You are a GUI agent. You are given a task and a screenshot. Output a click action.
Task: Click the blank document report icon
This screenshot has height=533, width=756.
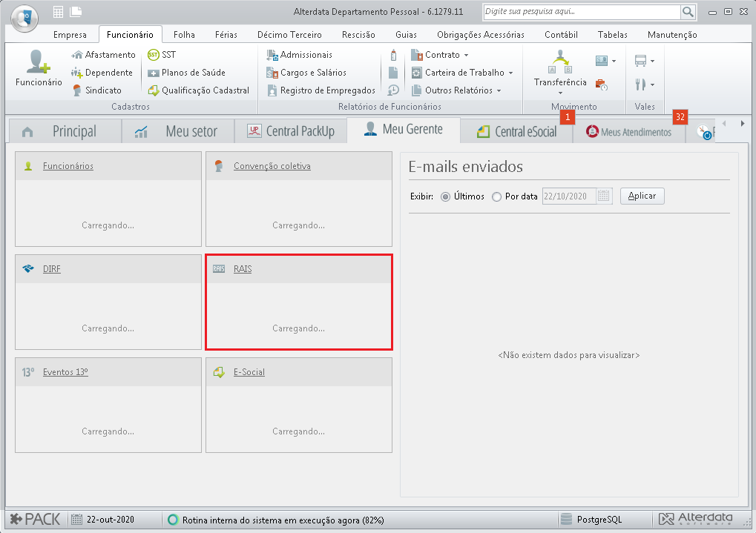(x=393, y=73)
